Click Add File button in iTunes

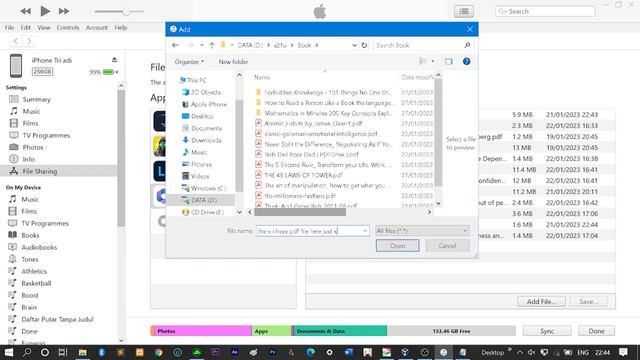pyautogui.click(x=541, y=302)
